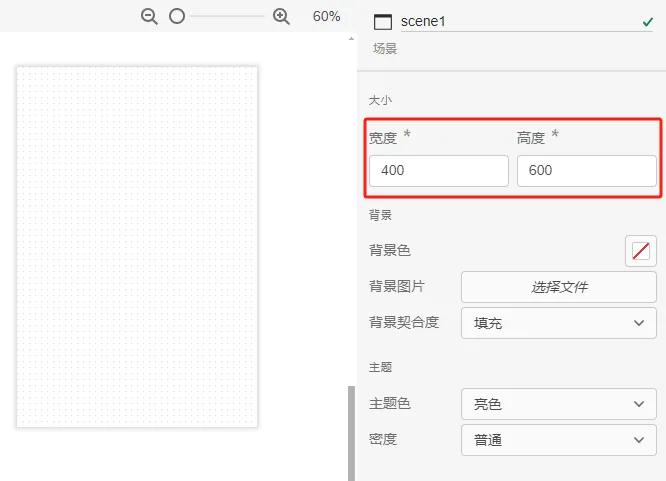Click the 主题 section heading
Screen dimensions: 666x481
(380, 367)
